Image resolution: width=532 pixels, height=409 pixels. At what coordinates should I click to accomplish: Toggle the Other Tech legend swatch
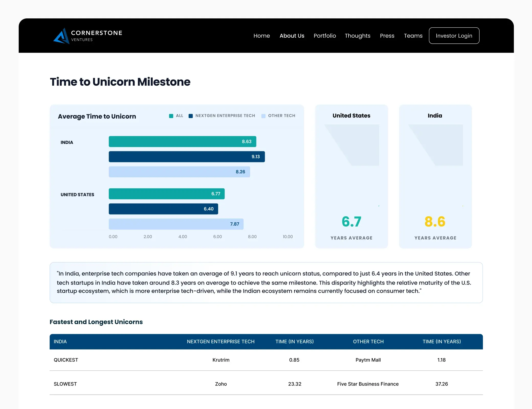pyautogui.click(x=263, y=116)
